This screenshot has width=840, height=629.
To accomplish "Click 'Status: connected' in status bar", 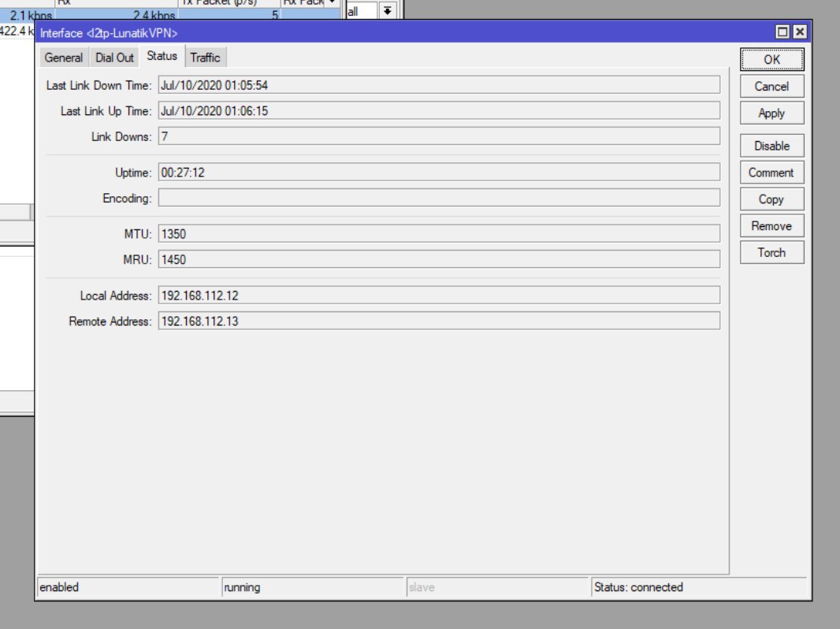I will tap(699, 587).
